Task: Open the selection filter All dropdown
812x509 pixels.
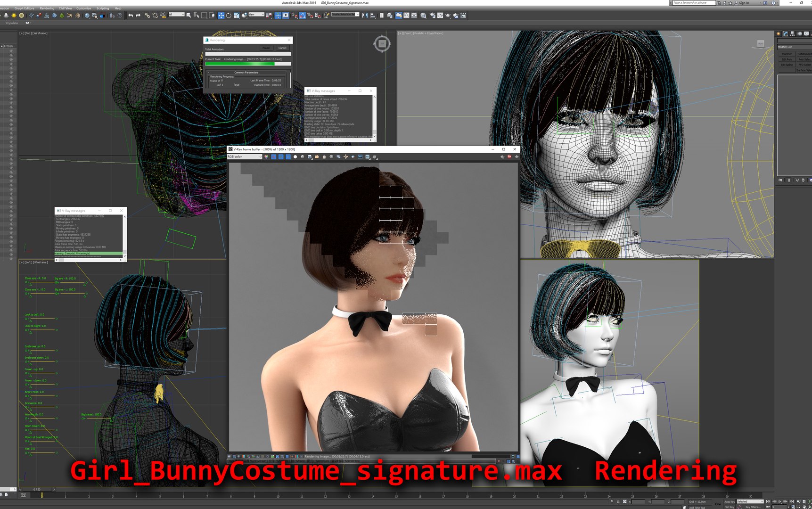Action: pyautogui.click(x=177, y=15)
